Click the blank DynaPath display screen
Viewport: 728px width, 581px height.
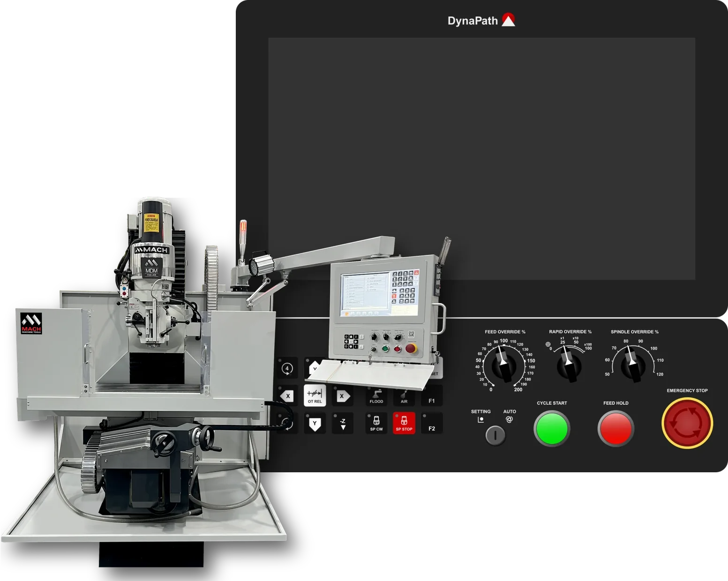pos(481,158)
